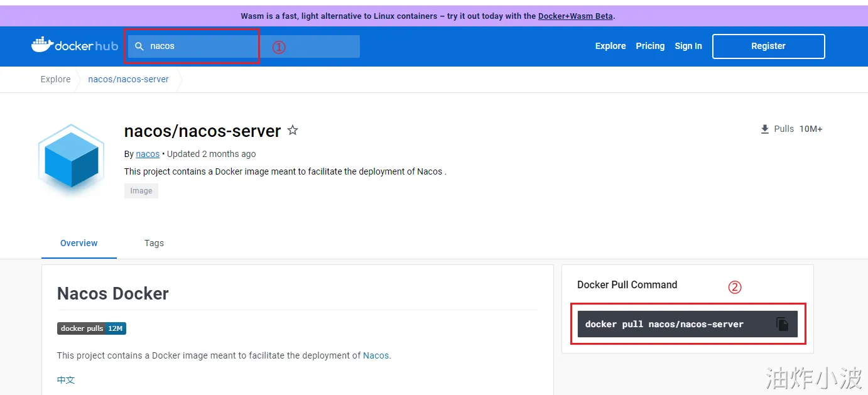Image resolution: width=868 pixels, height=395 pixels.
Task: Go to Sign In
Action: pos(688,46)
